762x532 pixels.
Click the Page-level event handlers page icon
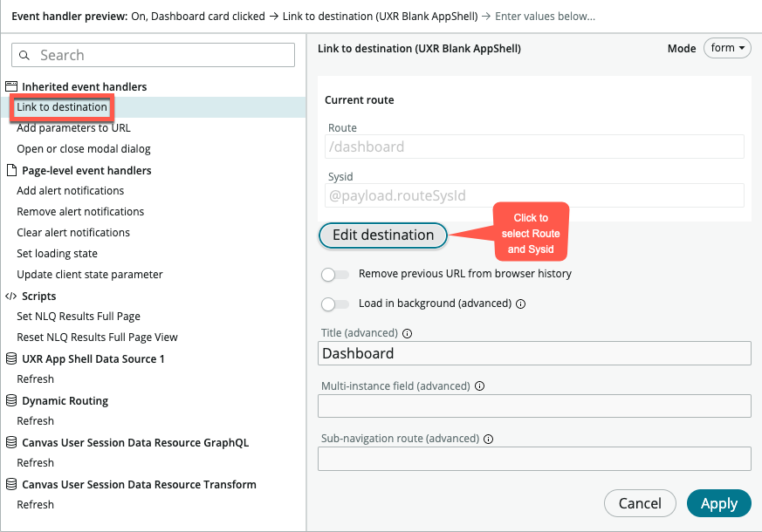point(13,170)
